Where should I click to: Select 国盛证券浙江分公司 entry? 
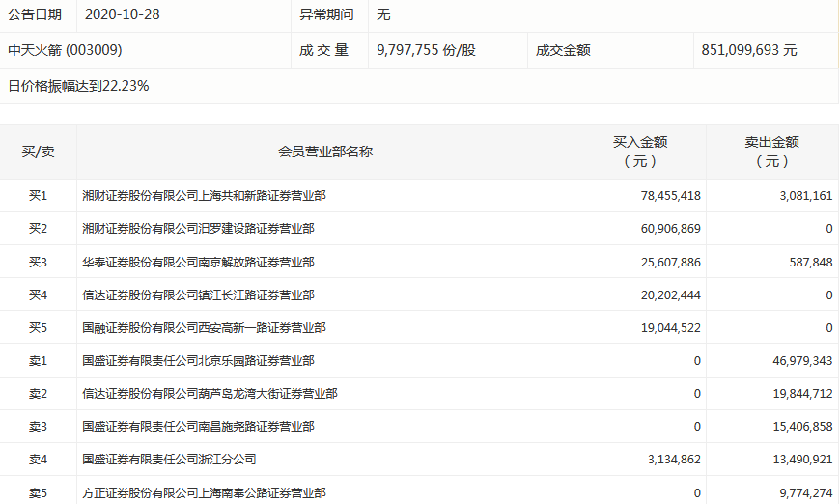[169, 460]
